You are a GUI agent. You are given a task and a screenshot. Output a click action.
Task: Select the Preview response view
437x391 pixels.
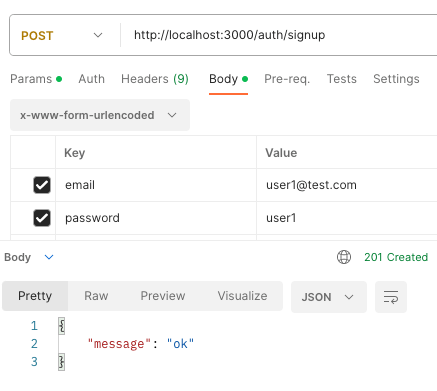click(x=163, y=296)
